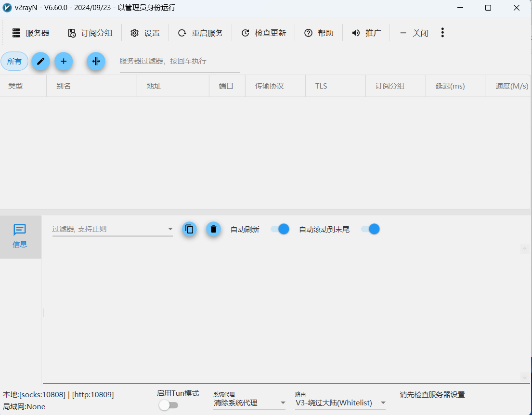Open the three-dot overflow menu
Screen dimensions: 532x415
442,32
